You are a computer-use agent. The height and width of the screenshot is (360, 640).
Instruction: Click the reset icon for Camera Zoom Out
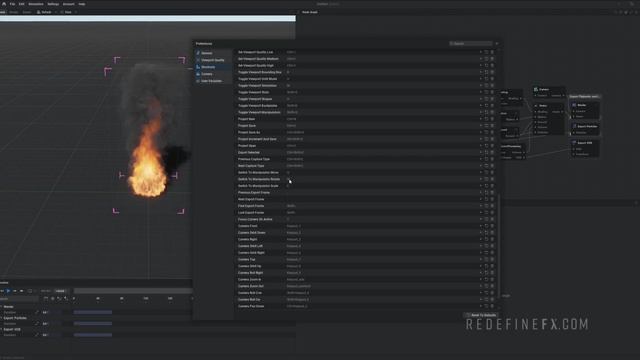pos(487,286)
